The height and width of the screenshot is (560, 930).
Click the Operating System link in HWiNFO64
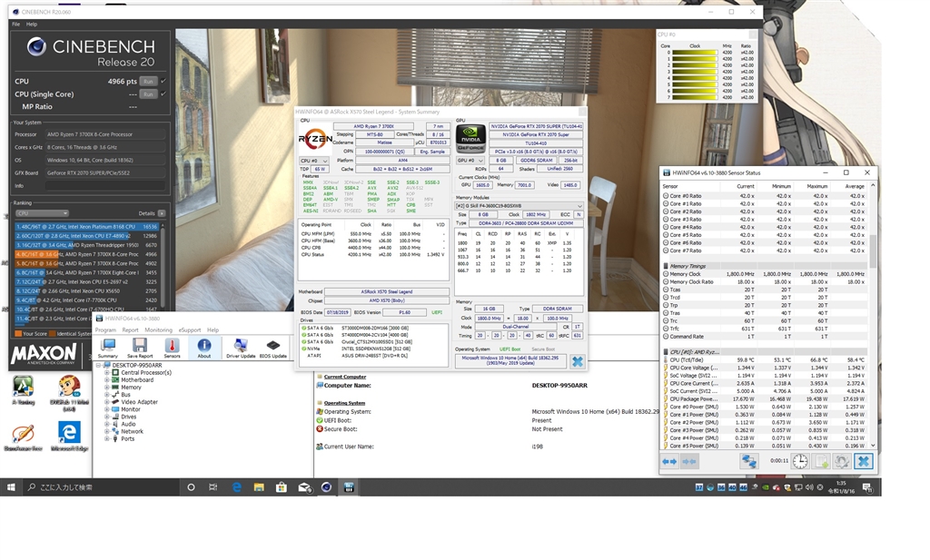[344, 403]
